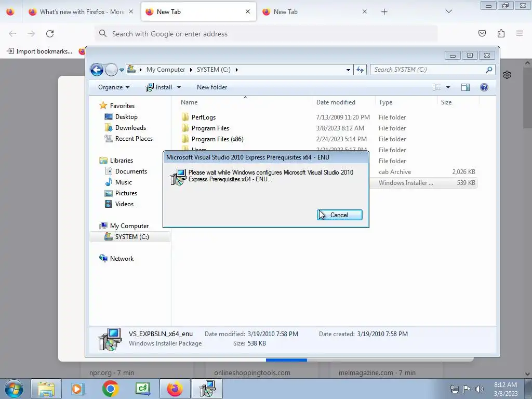Save to Pocket icon in Firefox
Screen dimensions: 532x399
coord(482,33)
